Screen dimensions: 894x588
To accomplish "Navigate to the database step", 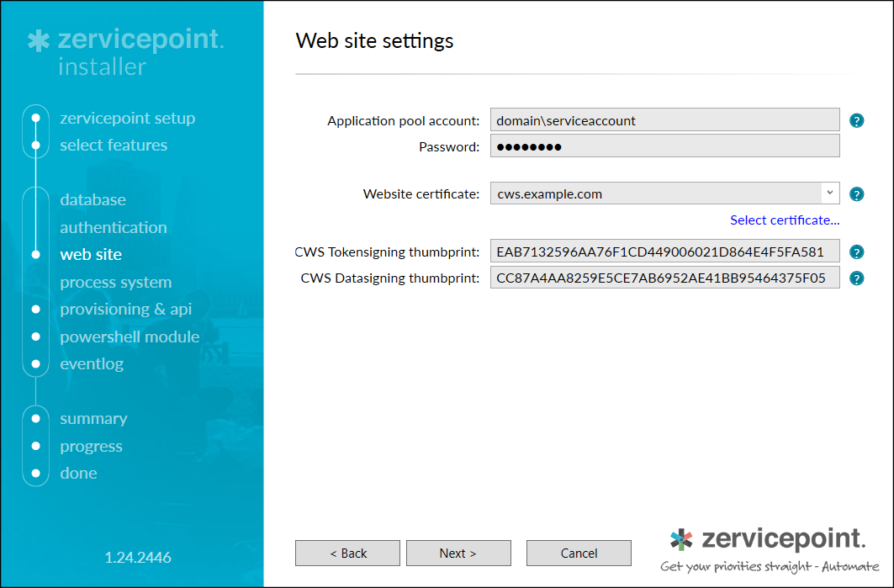I will (93, 199).
